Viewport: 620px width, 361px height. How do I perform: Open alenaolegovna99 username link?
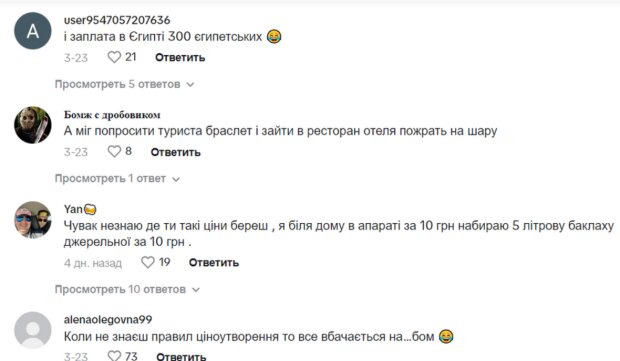[x=108, y=319]
